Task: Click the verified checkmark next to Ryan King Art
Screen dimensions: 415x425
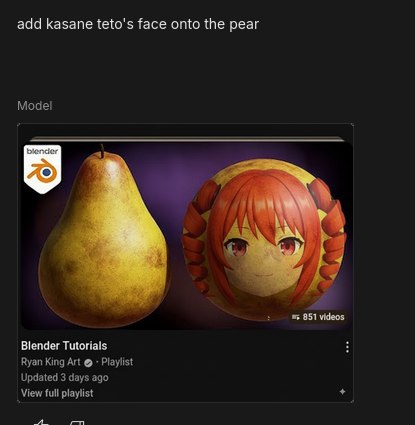Action: point(88,363)
